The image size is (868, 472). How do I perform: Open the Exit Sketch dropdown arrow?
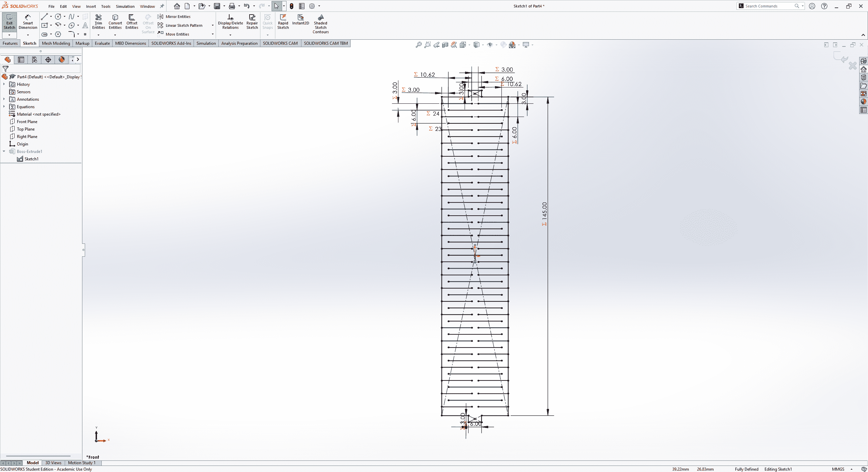[9, 35]
